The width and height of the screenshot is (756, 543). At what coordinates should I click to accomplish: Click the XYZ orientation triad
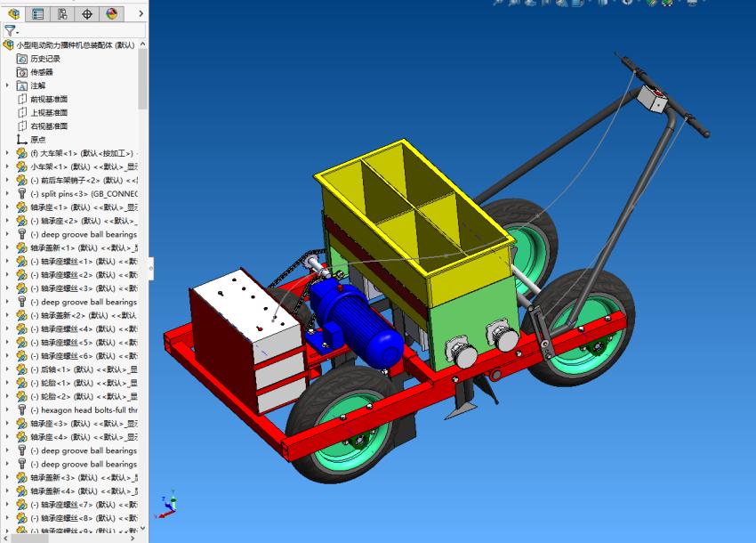coord(166,506)
